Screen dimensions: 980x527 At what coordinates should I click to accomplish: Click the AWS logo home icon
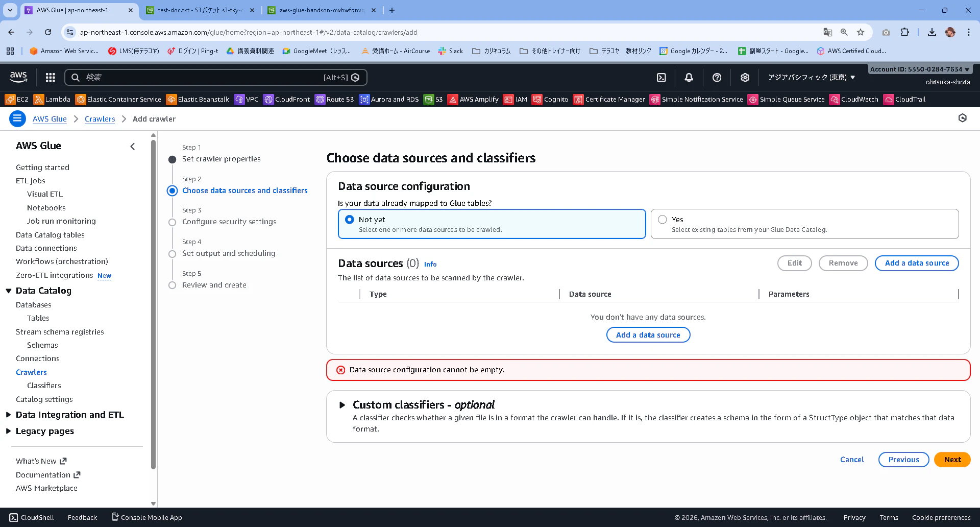(x=18, y=77)
